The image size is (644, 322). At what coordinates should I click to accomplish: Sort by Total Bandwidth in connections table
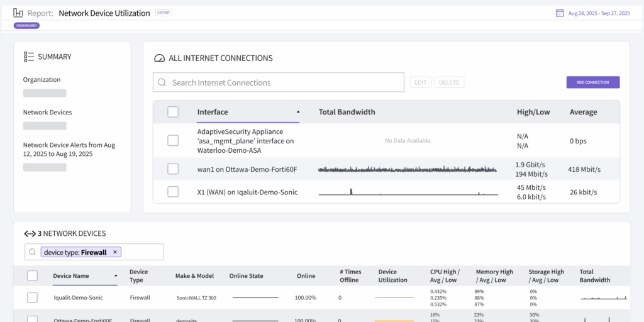[x=347, y=112]
